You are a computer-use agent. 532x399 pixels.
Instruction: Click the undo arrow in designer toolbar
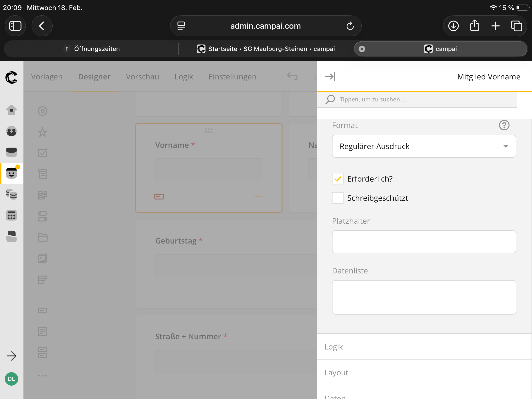[292, 77]
